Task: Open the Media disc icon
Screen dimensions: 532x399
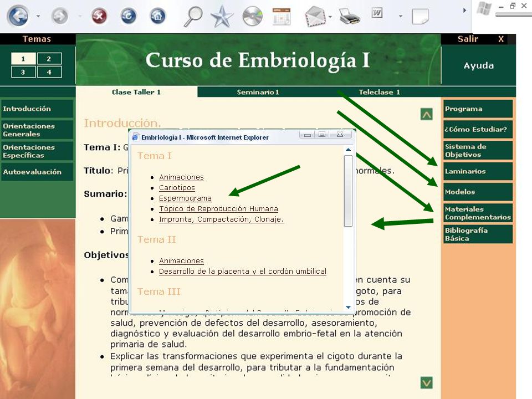Action: coord(253,16)
